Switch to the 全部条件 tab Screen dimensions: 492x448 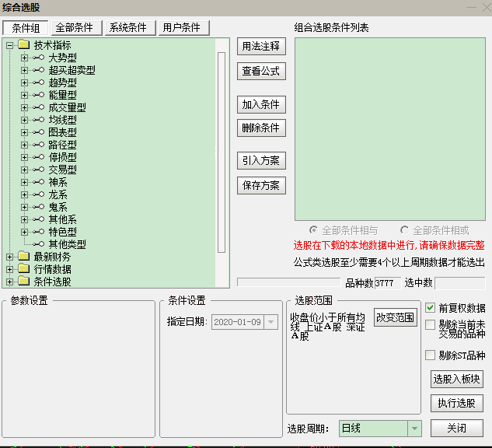pyautogui.click(x=77, y=28)
